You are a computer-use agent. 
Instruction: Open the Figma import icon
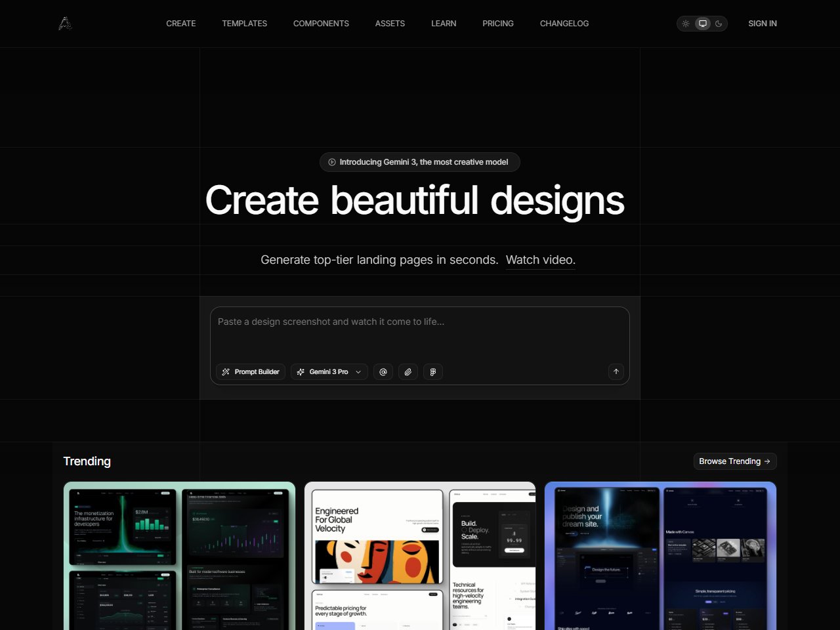433,371
